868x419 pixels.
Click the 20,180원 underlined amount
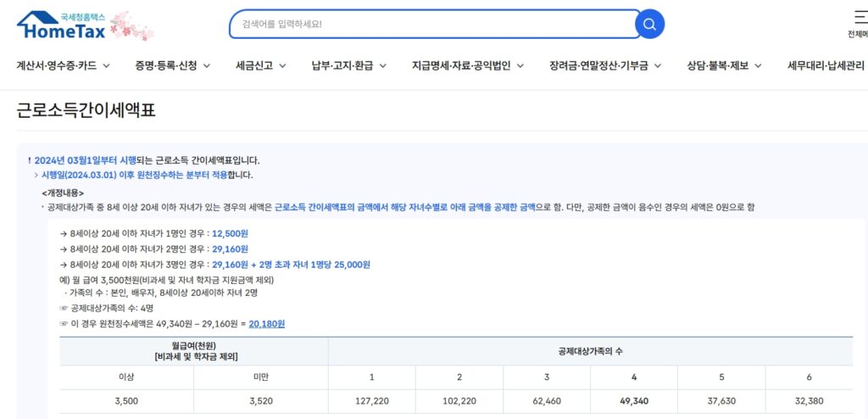coord(267,324)
